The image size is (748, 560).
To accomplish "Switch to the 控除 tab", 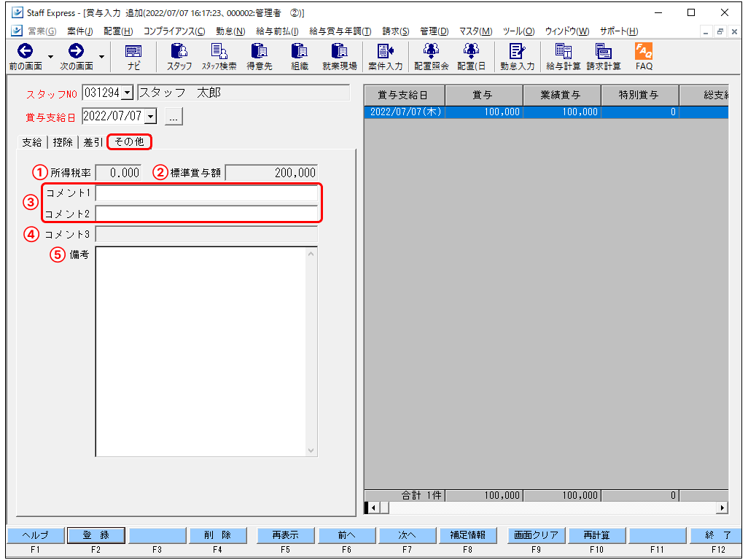I will [63, 142].
